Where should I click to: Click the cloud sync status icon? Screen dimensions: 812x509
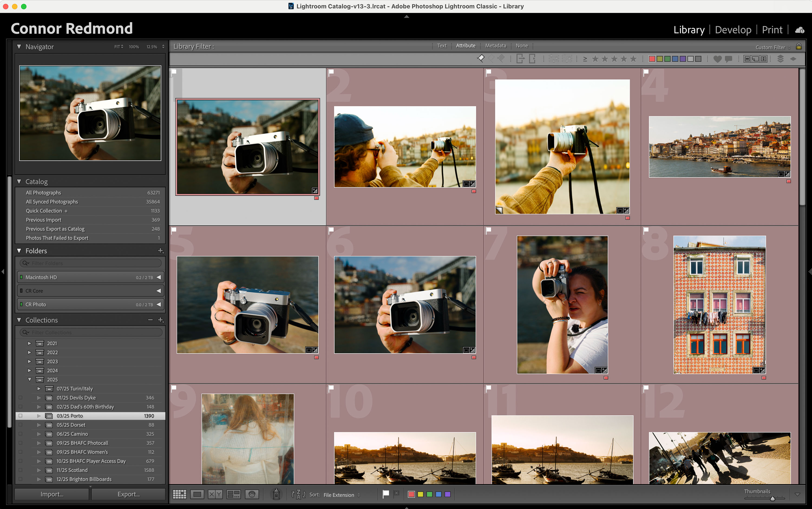(800, 30)
